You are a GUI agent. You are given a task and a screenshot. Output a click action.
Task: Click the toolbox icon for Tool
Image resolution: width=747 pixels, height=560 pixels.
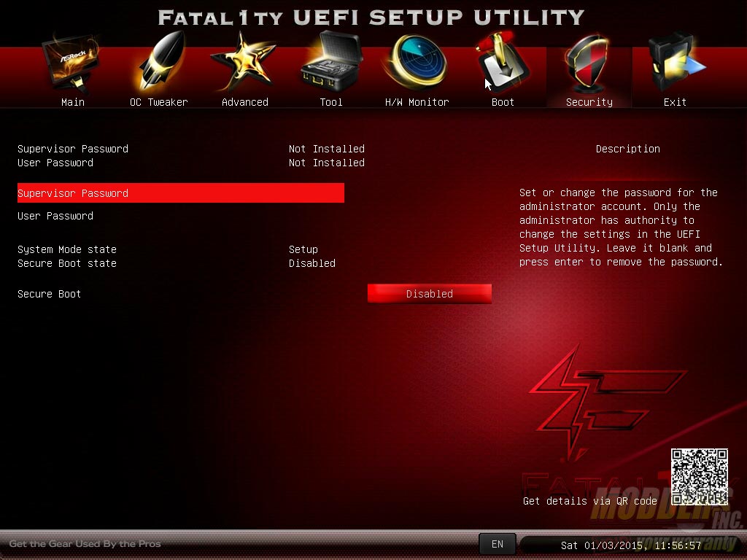331,62
